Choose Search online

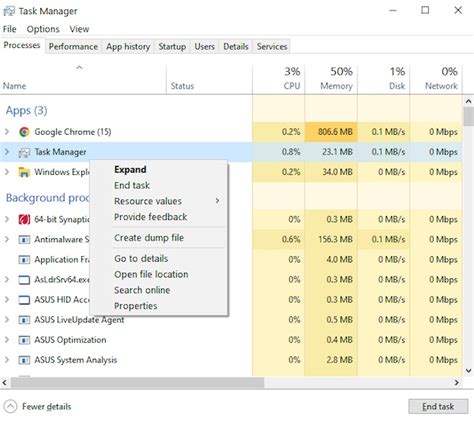[x=159, y=290]
